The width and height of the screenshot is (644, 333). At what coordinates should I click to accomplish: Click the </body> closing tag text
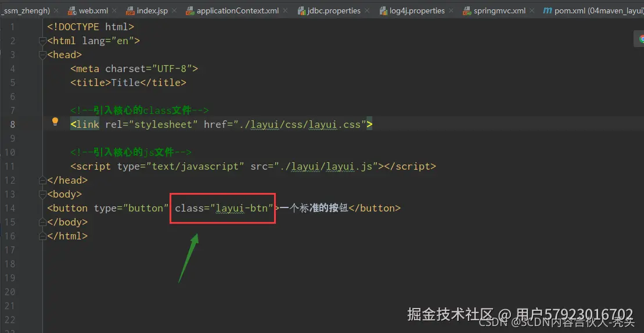click(x=67, y=222)
